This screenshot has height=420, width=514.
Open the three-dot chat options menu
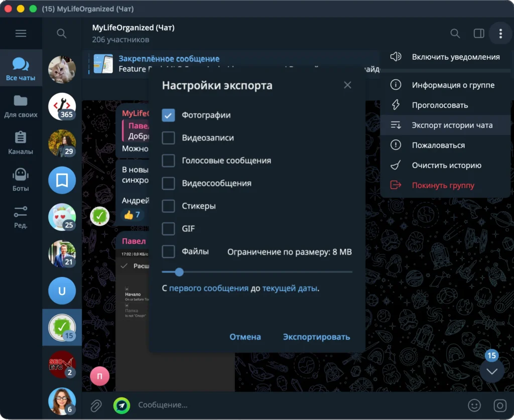point(500,33)
